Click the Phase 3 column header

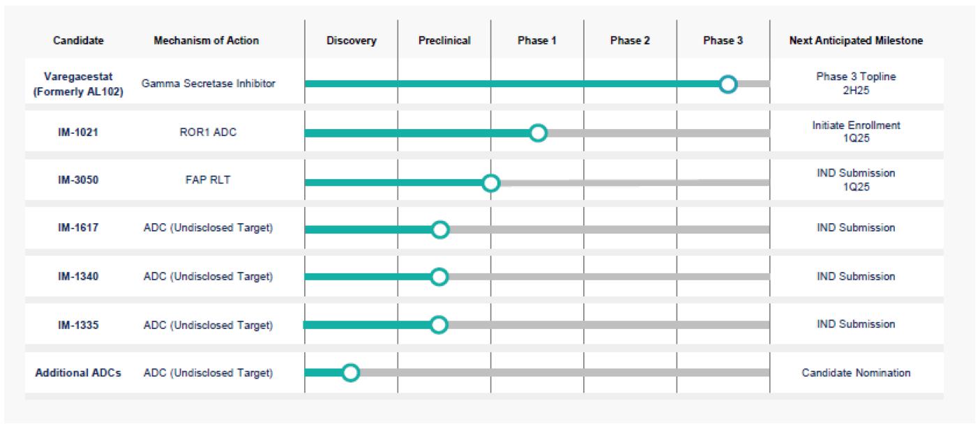pos(723,40)
